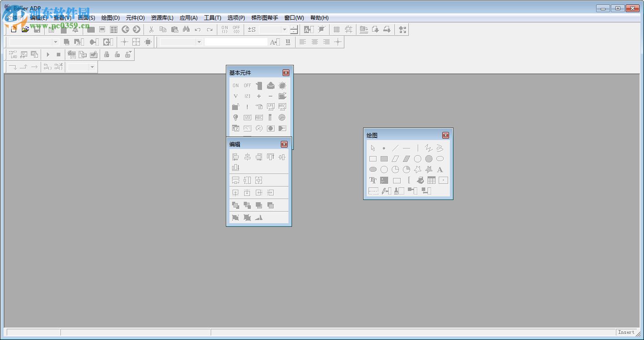
Task: Toggle the OFF (0) state toolbar button
Action: [x=236, y=30]
